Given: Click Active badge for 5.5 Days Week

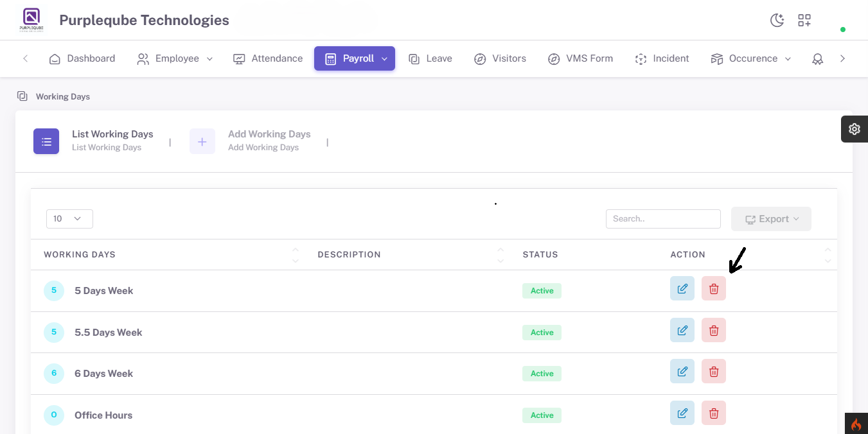Looking at the screenshot, I should (542, 333).
